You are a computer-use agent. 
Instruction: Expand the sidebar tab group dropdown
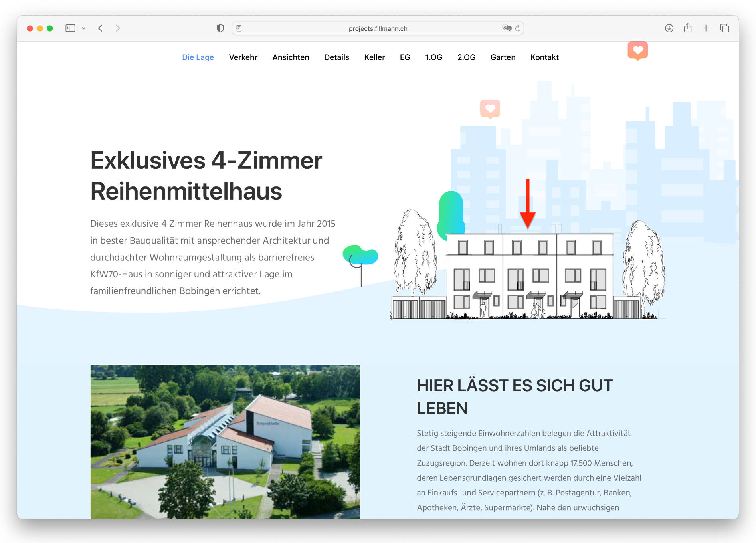(83, 28)
